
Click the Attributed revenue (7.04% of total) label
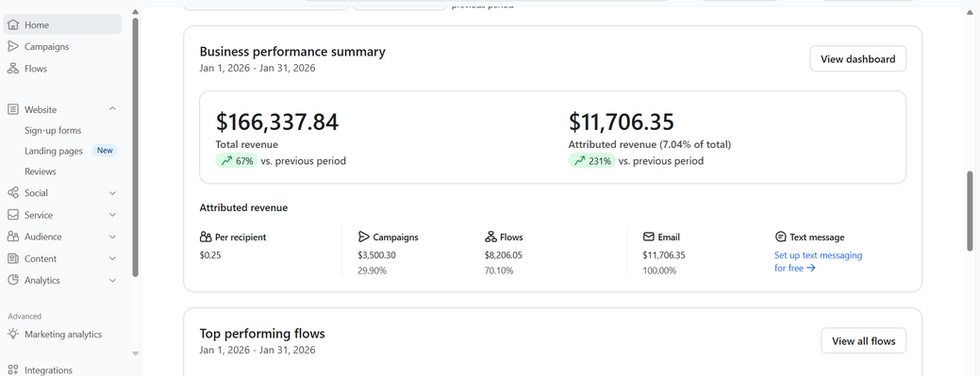coord(649,144)
